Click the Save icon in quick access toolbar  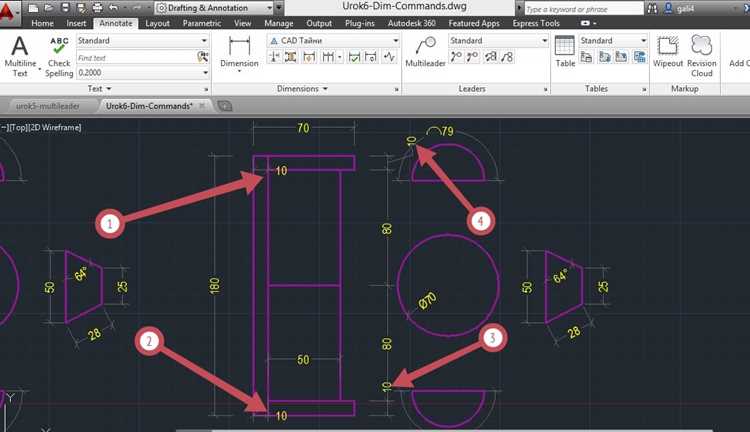[66, 8]
